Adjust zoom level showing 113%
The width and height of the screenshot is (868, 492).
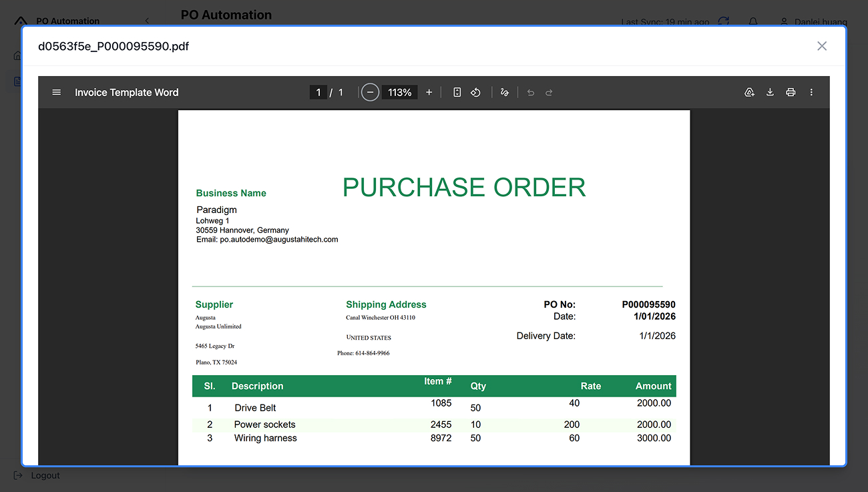pos(399,92)
